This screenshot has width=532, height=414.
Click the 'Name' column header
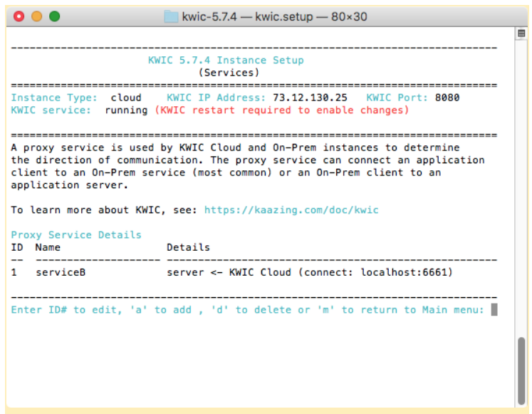point(48,247)
